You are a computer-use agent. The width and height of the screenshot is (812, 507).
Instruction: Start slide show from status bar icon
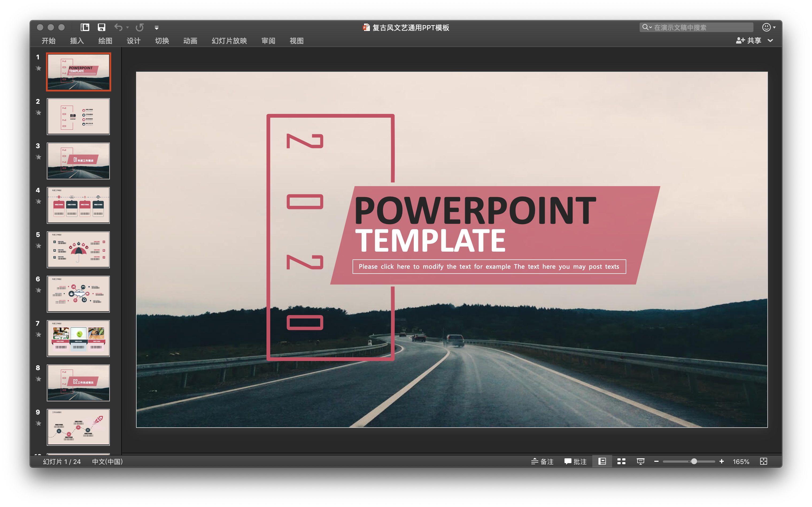640,462
